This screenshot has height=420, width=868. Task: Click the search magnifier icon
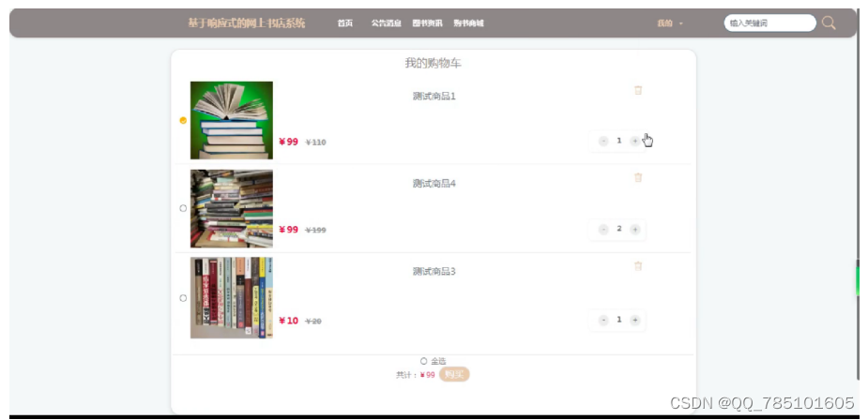click(x=829, y=22)
